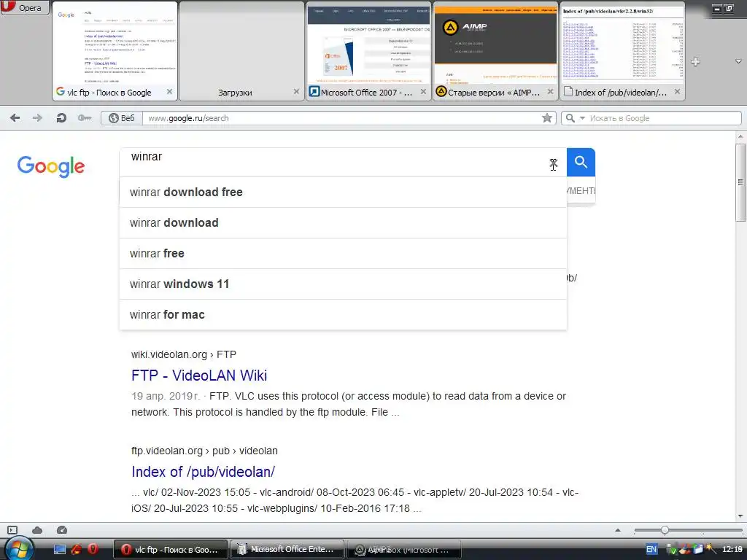Click the Microsoft Office 2007 tab thumbnail
The image size is (747, 560).
click(x=368, y=44)
